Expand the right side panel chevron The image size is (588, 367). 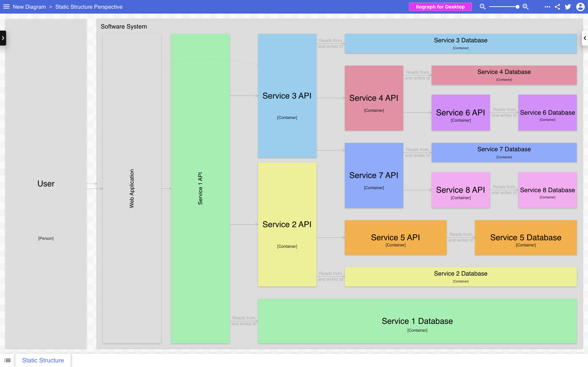point(585,38)
